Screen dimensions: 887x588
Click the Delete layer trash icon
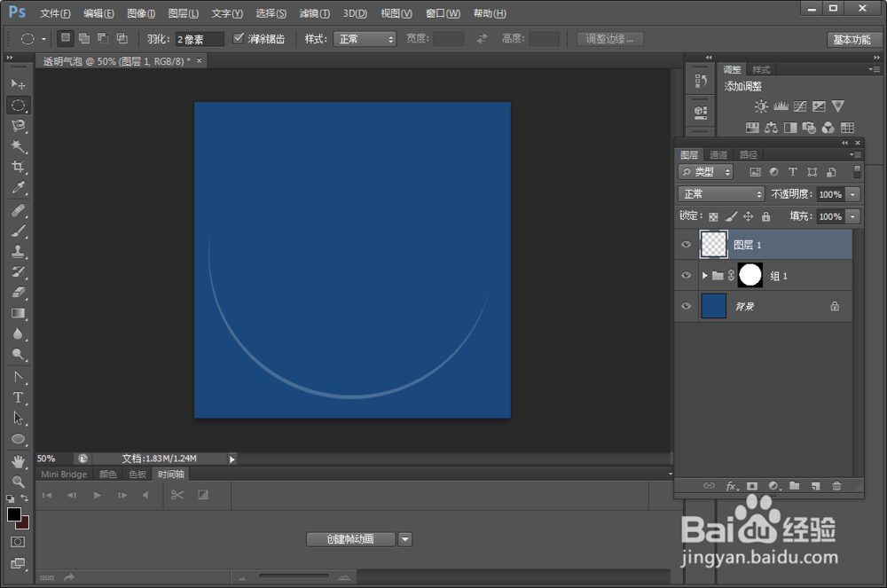click(836, 486)
